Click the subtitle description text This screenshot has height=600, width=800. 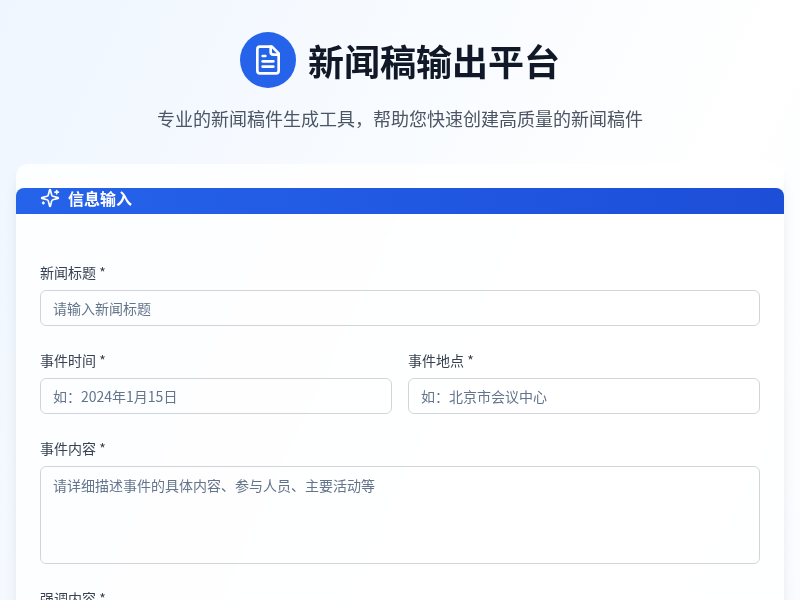tap(400, 119)
